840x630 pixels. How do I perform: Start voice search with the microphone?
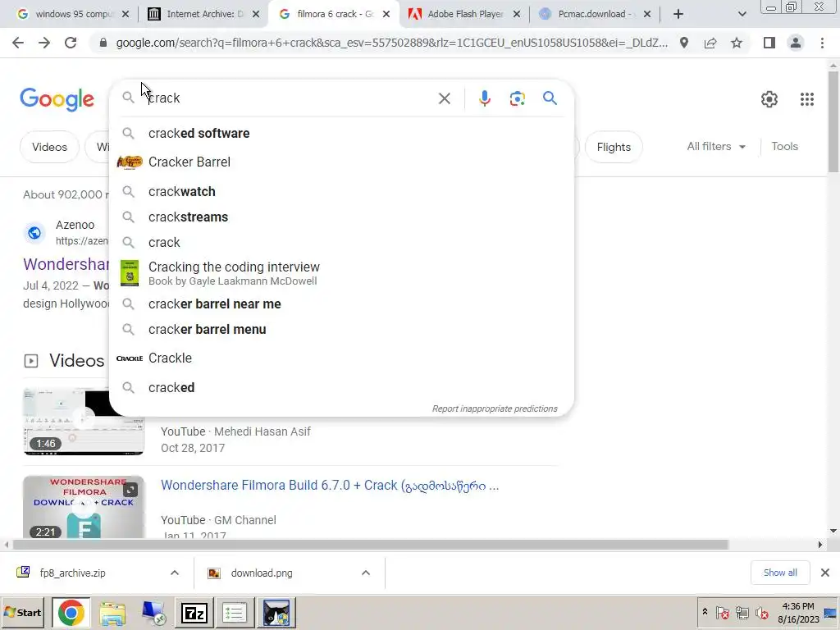(x=484, y=98)
